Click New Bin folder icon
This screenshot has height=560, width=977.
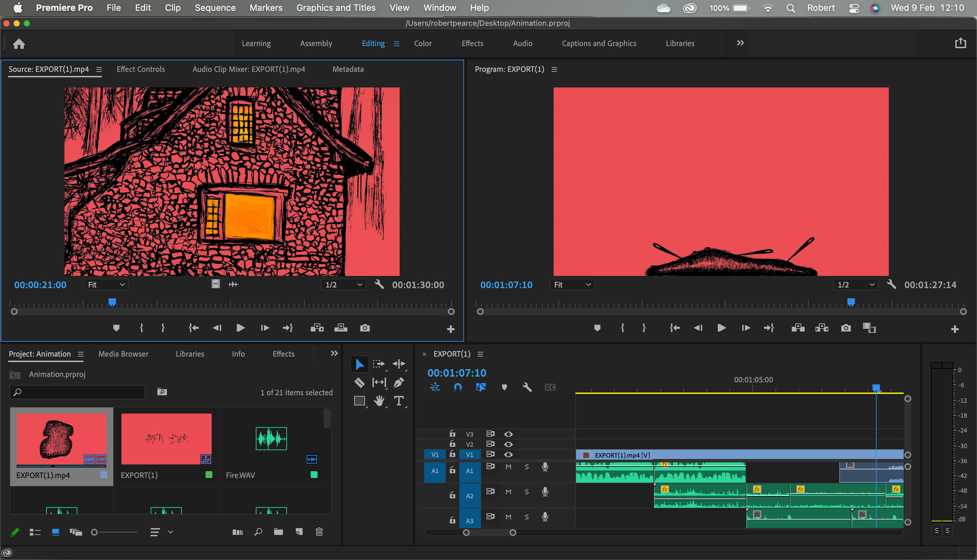(x=278, y=532)
